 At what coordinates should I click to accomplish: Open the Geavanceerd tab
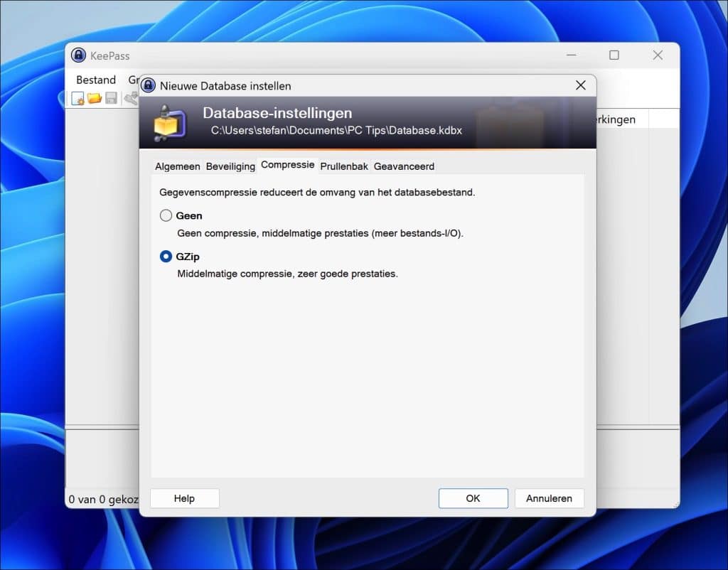[x=403, y=166]
